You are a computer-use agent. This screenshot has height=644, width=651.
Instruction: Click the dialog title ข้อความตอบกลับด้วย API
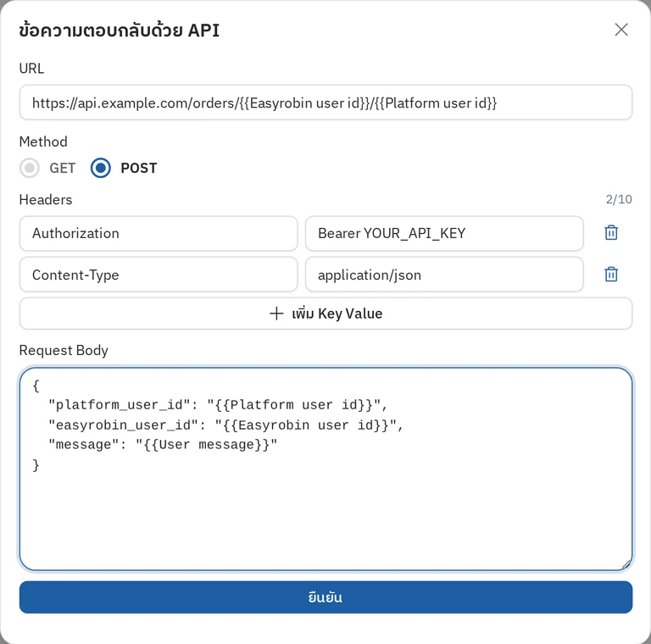(x=120, y=31)
